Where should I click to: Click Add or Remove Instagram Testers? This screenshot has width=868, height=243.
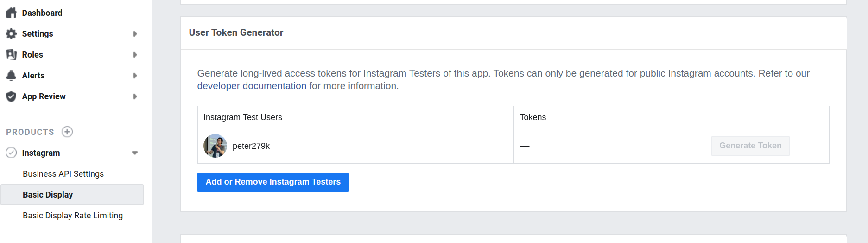273,182
